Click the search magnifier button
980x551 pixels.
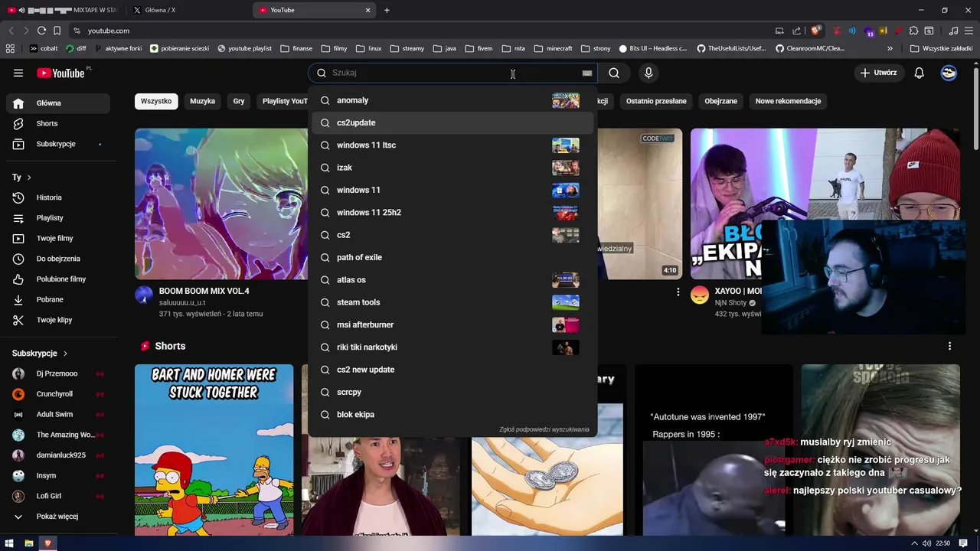pos(614,73)
